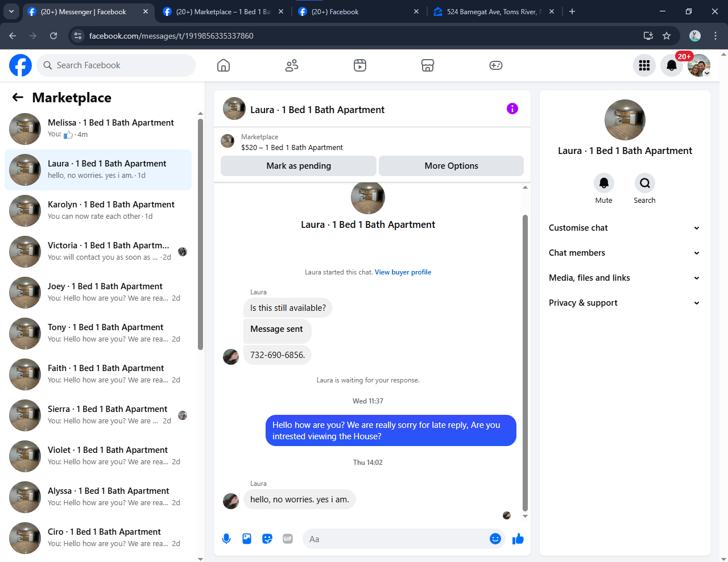Expand the Chat members section
The height and width of the screenshot is (562, 728).
pos(624,253)
